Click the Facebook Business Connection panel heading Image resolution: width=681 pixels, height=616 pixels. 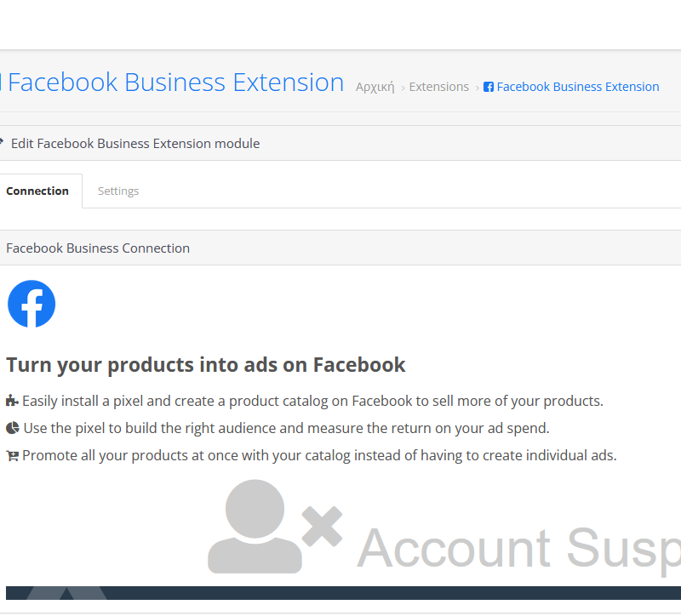coord(98,248)
